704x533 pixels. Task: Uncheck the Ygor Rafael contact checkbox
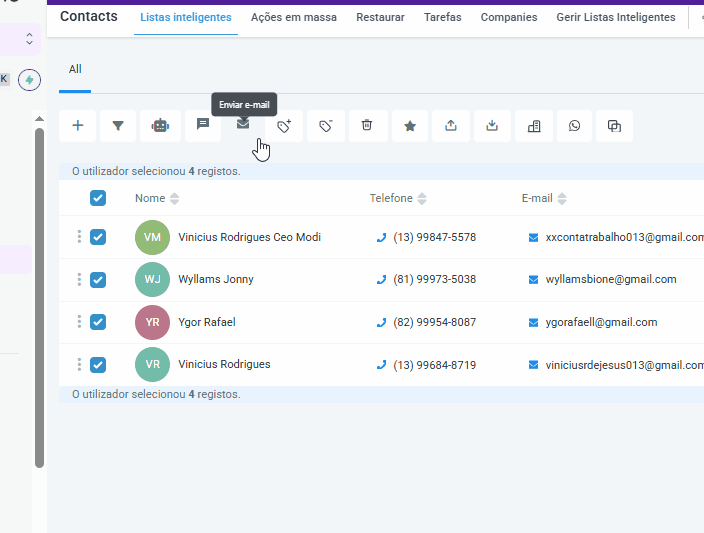(98, 322)
